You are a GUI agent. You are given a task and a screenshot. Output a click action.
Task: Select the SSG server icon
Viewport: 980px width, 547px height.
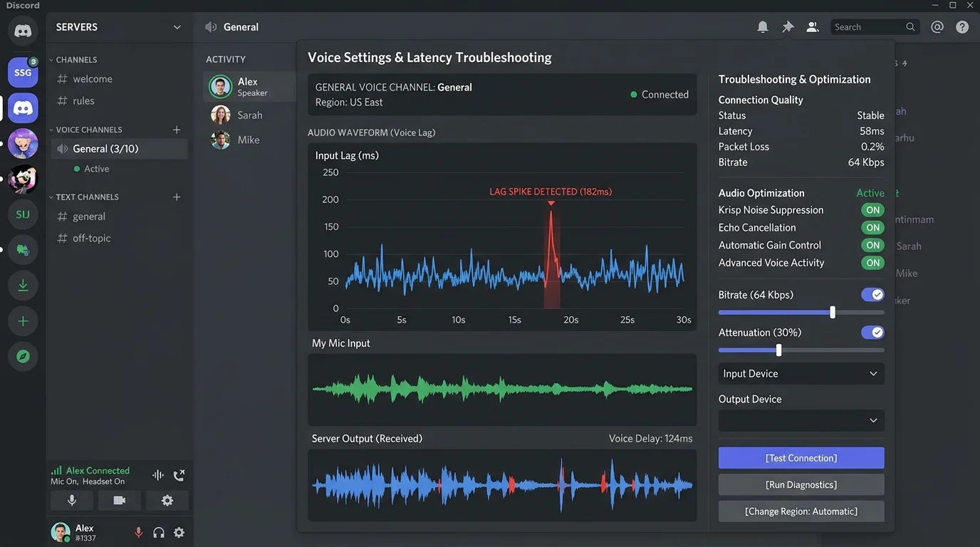(23, 73)
